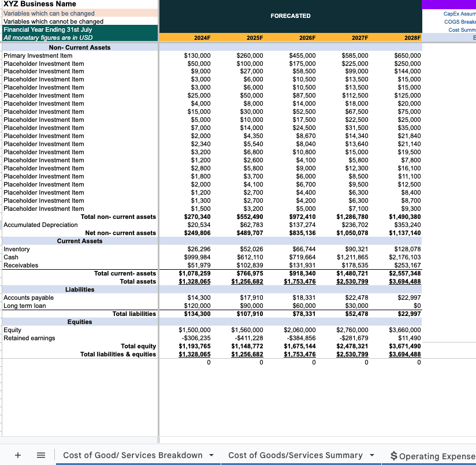Click Retained earnings 2024F value -$306,235
Image resolution: width=476 pixels, height=465 pixels.
coord(196,338)
